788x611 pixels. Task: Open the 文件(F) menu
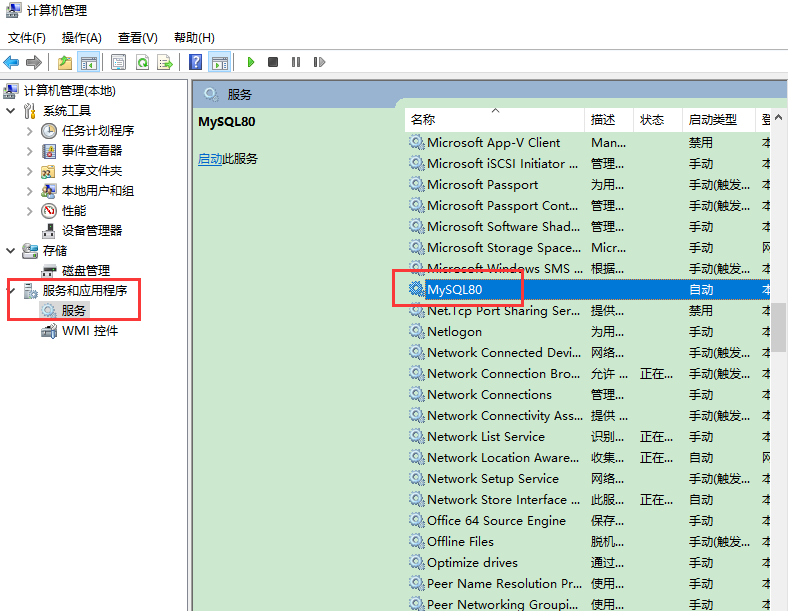point(27,38)
